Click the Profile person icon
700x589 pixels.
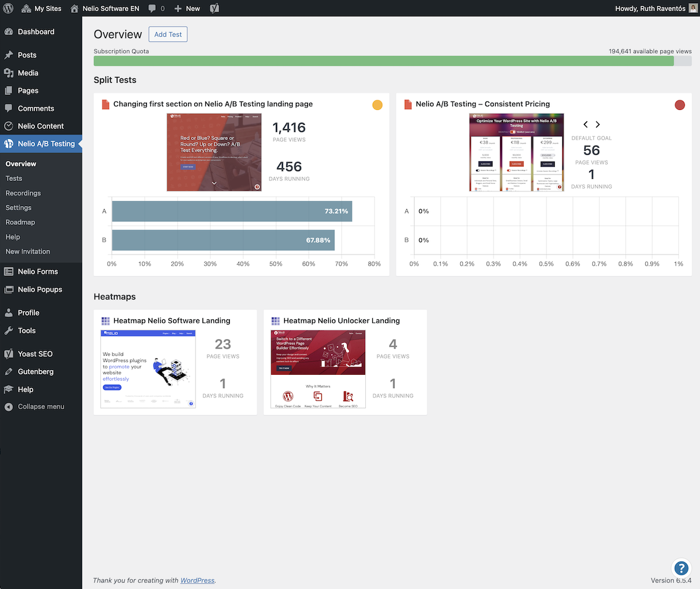coord(9,313)
